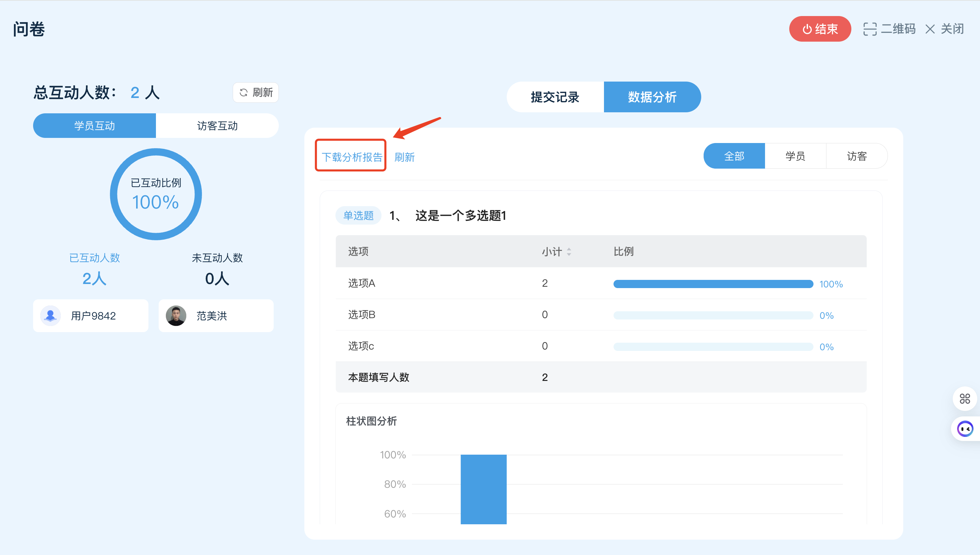The width and height of the screenshot is (980, 555).
Task: Click the 比例 column header
Action: (623, 252)
